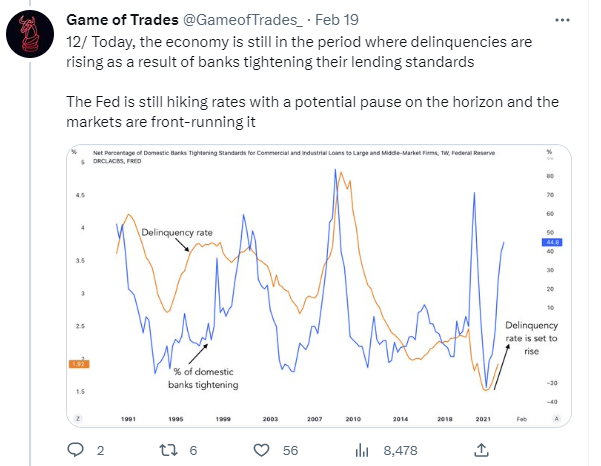Click the 6 retweets count
The width and height of the screenshot is (601, 466).
(x=193, y=451)
